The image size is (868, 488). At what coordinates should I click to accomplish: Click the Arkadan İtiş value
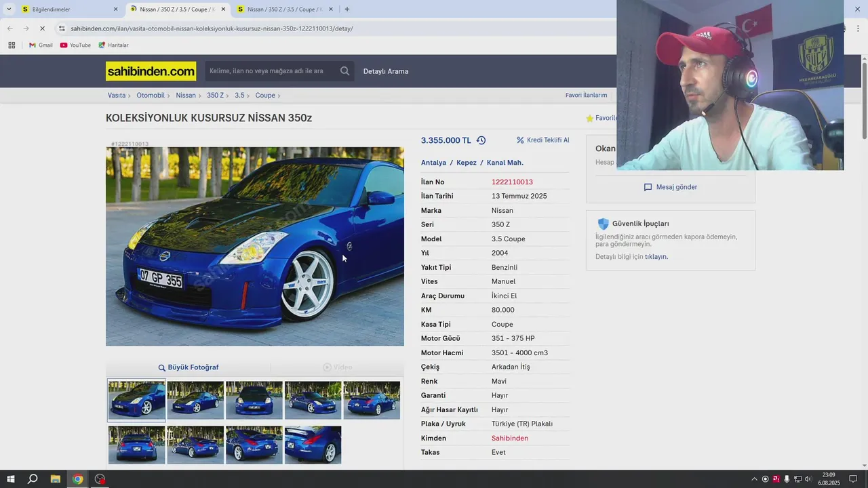[511, 367]
